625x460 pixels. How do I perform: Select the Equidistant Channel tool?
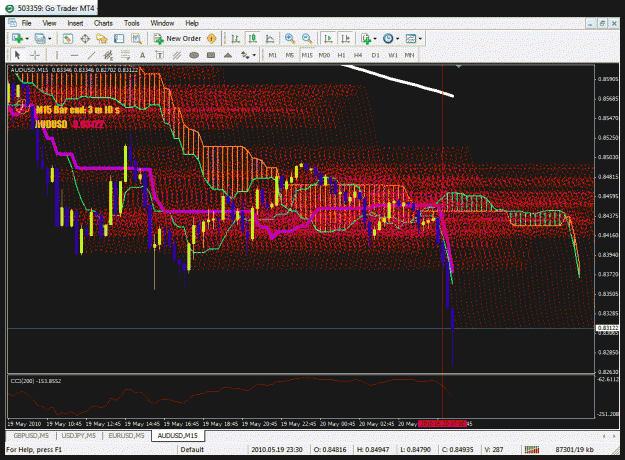(x=108, y=55)
